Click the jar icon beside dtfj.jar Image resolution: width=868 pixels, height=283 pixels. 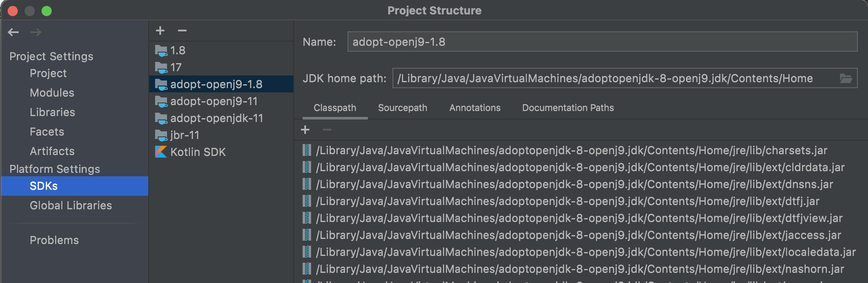[307, 201]
